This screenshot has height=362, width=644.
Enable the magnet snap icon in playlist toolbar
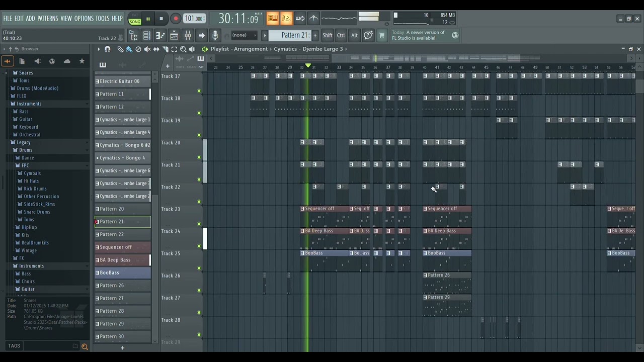pos(107,49)
